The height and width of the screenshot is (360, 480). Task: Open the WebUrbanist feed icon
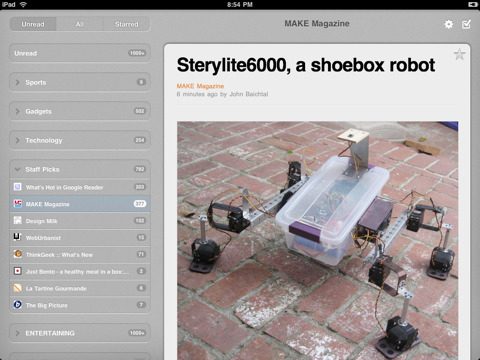[x=18, y=237]
